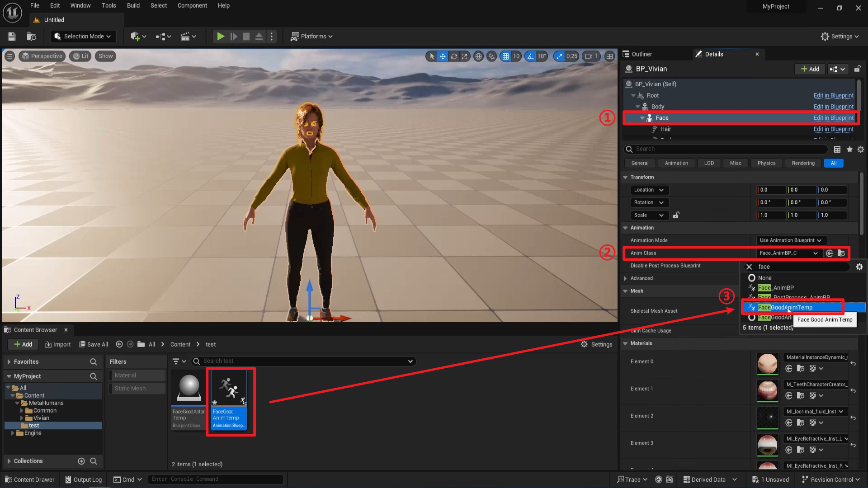This screenshot has width=868, height=488.
Task: Go back in the Content Browser history
Action: coord(119,344)
